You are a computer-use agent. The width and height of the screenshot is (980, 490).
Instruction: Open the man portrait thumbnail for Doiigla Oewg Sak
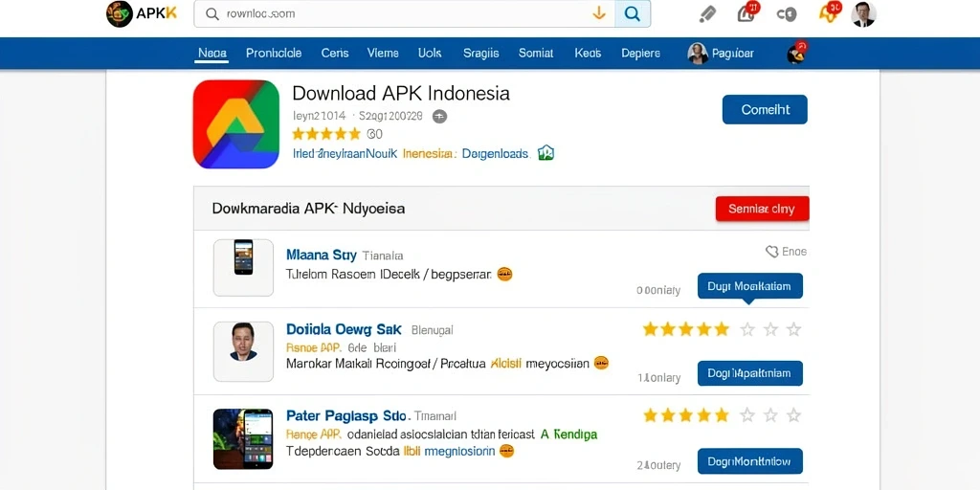click(x=244, y=351)
